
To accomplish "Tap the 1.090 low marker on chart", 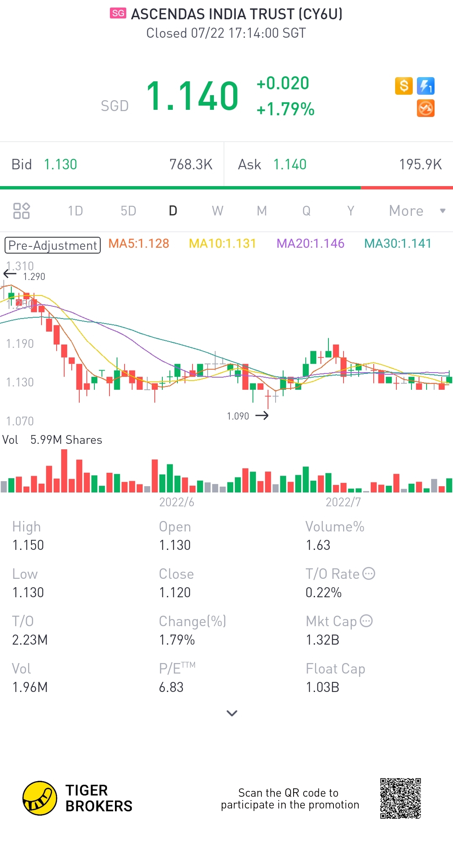I will point(238,416).
